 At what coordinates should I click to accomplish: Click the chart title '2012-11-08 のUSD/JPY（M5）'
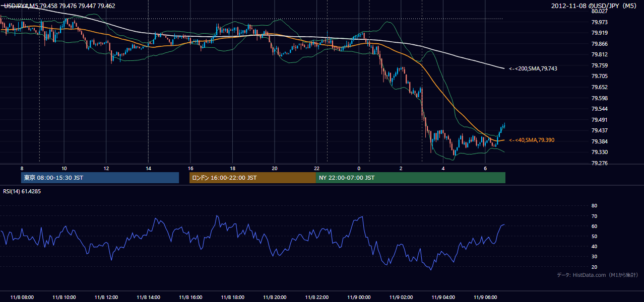(x=595, y=6)
